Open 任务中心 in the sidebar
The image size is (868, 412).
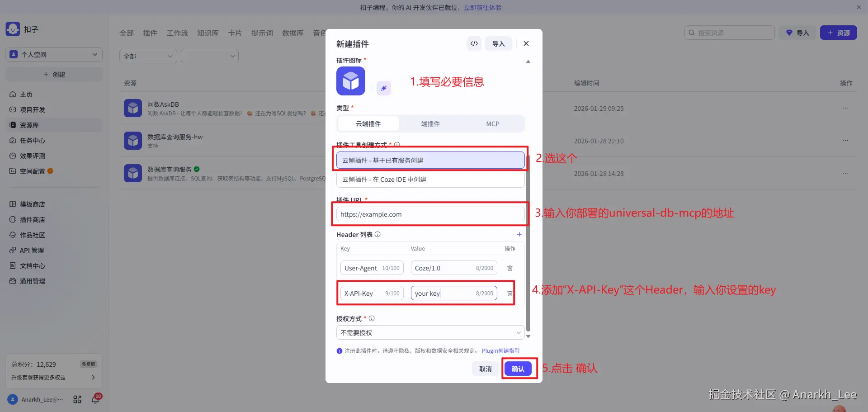(54, 141)
